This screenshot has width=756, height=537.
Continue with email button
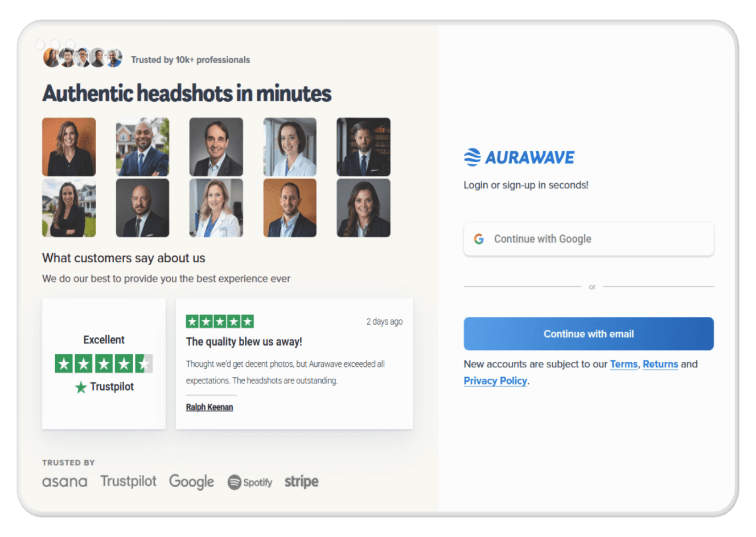point(589,334)
